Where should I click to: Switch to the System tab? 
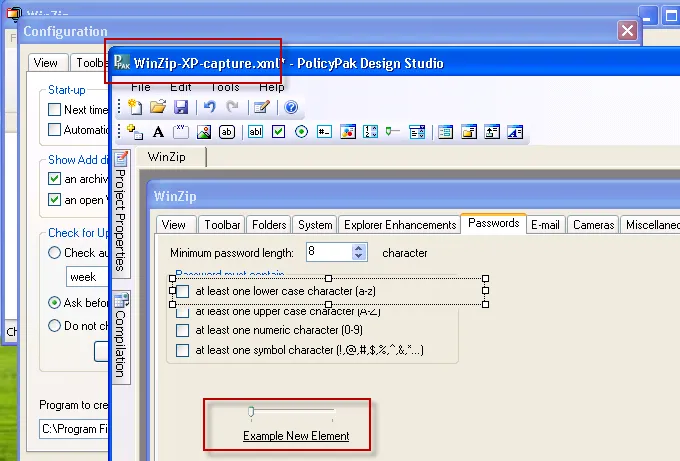(x=315, y=225)
